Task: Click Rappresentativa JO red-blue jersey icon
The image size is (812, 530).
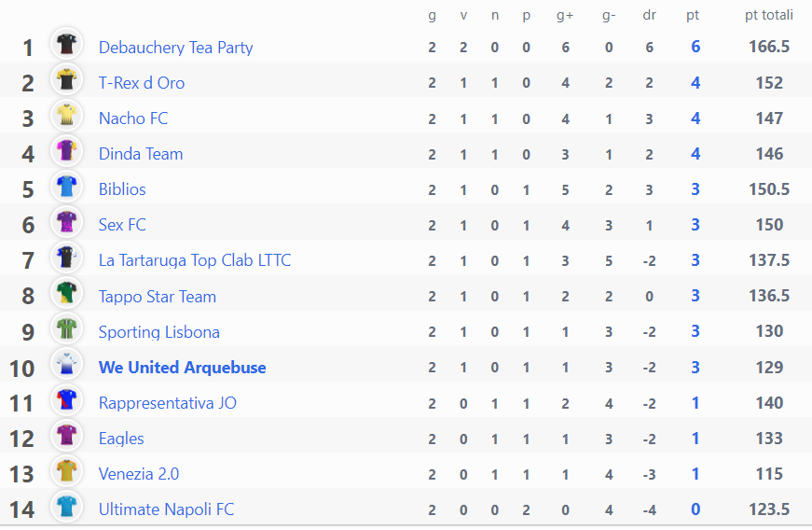Action: (66, 400)
